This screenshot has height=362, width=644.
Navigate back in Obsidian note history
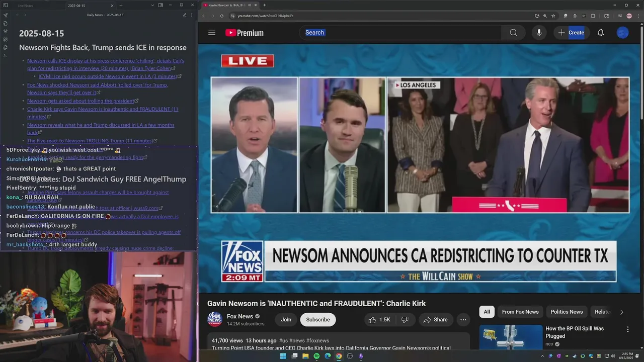(x=17, y=15)
